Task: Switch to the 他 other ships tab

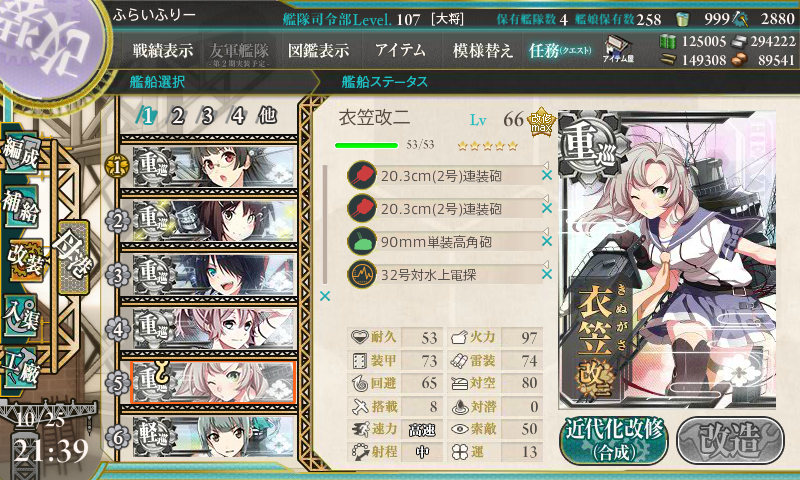Action: [x=267, y=116]
